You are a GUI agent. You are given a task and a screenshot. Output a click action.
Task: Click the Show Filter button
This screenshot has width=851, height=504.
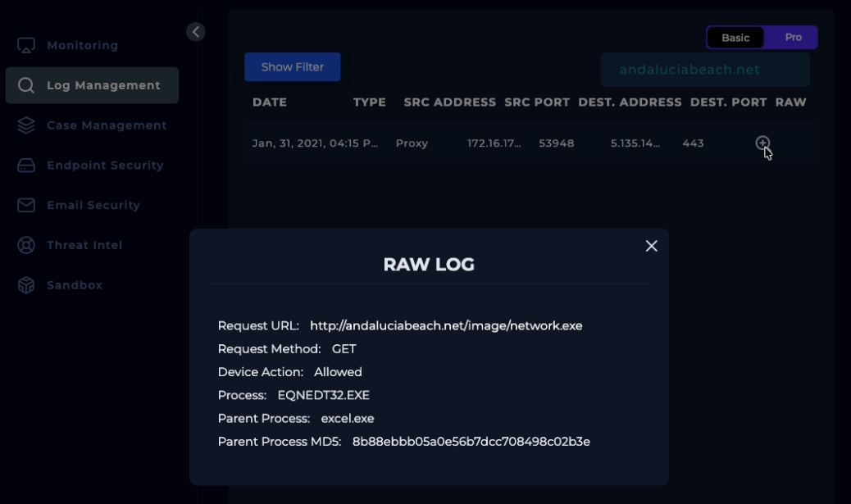[x=292, y=67]
